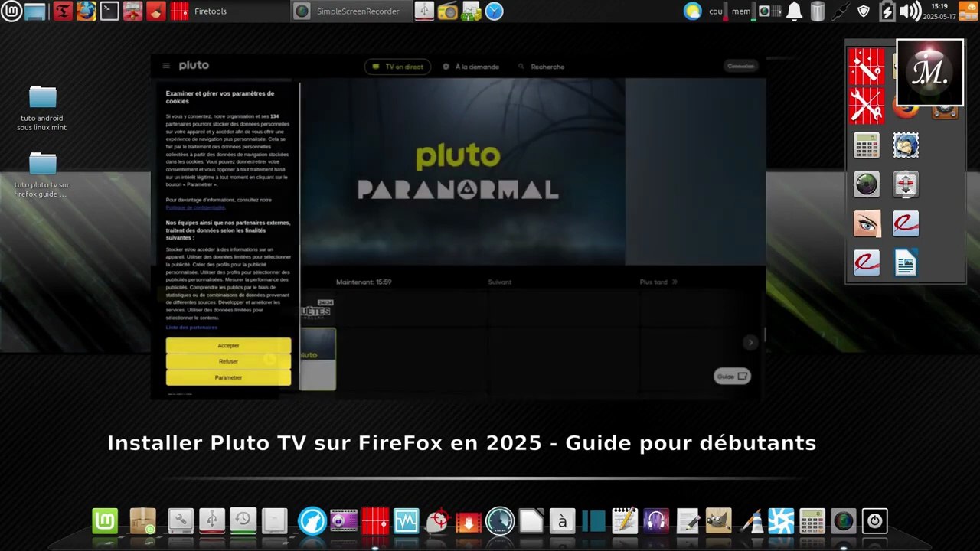
Task: Launch Firefox from the top panel
Action: [86, 11]
